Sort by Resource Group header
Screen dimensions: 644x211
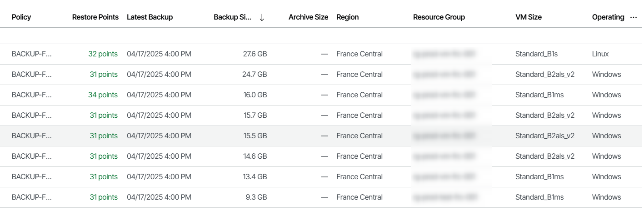pyautogui.click(x=439, y=17)
